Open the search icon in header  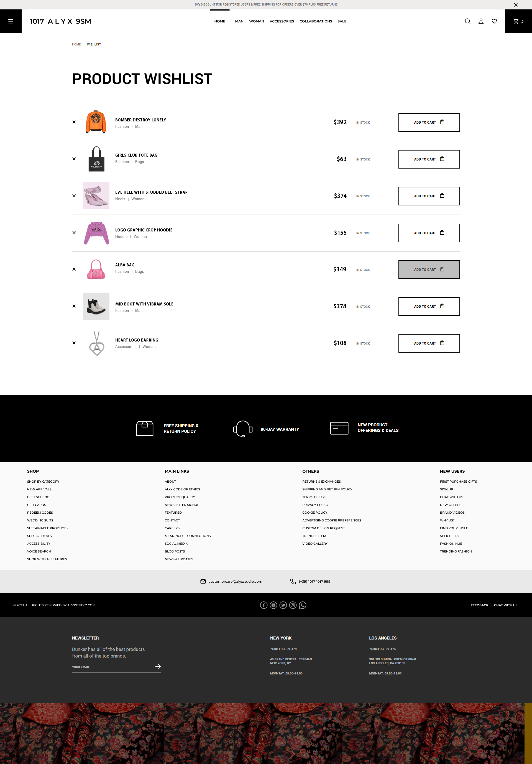(x=467, y=21)
